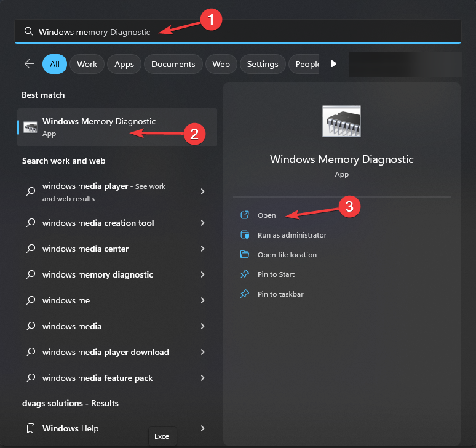The height and width of the screenshot is (448, 476).
Task: Click search icon beside windows memory diagnostic suggestion
Action: pos(31,274)
